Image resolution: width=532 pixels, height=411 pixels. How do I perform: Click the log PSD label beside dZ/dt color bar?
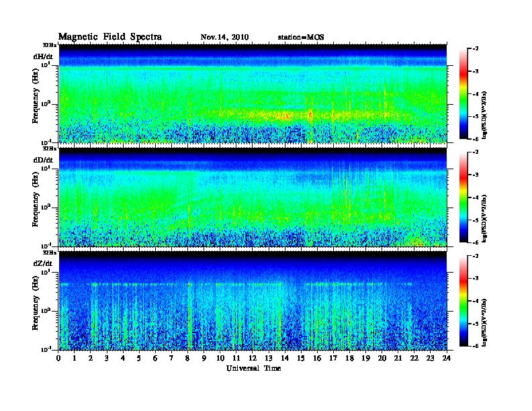click(x=484, y=322)
